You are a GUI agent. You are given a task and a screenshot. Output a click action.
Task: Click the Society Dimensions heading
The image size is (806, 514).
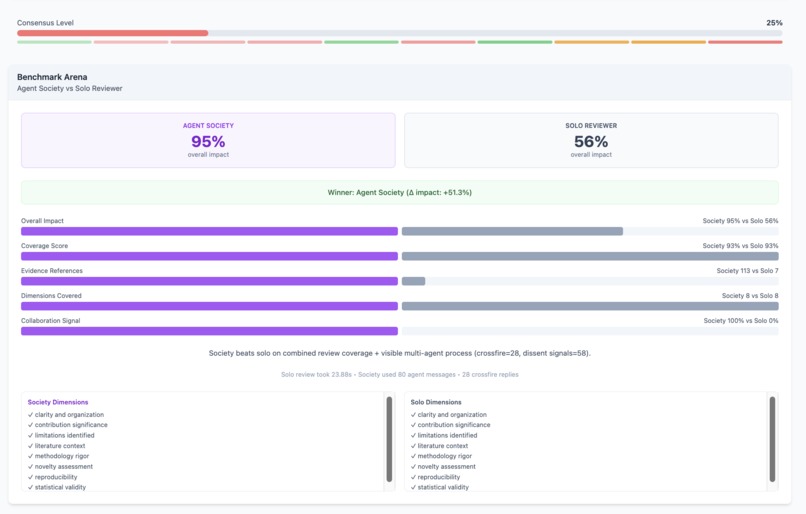point(58,402)
